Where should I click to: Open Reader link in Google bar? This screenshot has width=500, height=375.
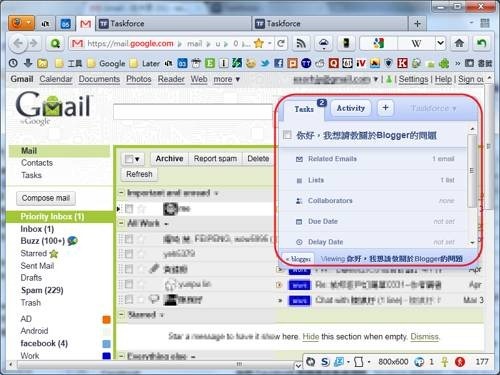pyautogui.click(x=171, y=79)
